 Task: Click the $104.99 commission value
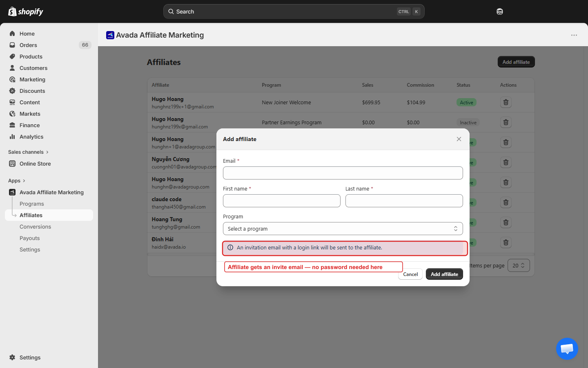coord(416,102)
